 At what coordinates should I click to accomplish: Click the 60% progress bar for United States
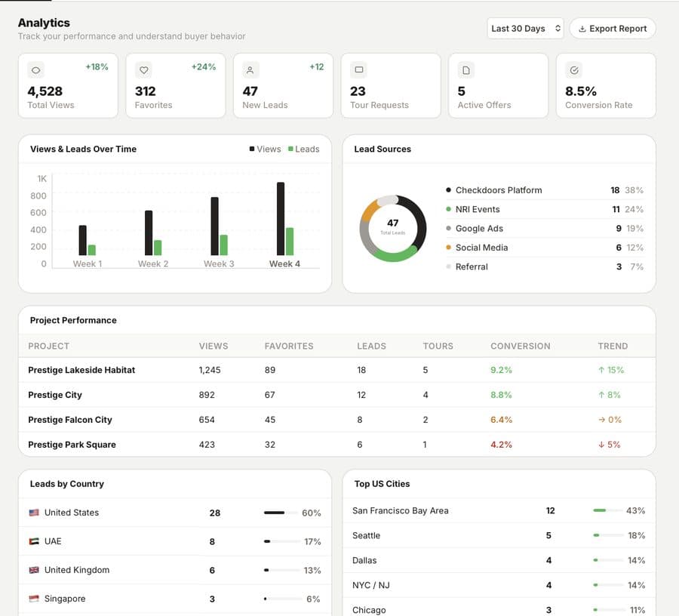279,513
